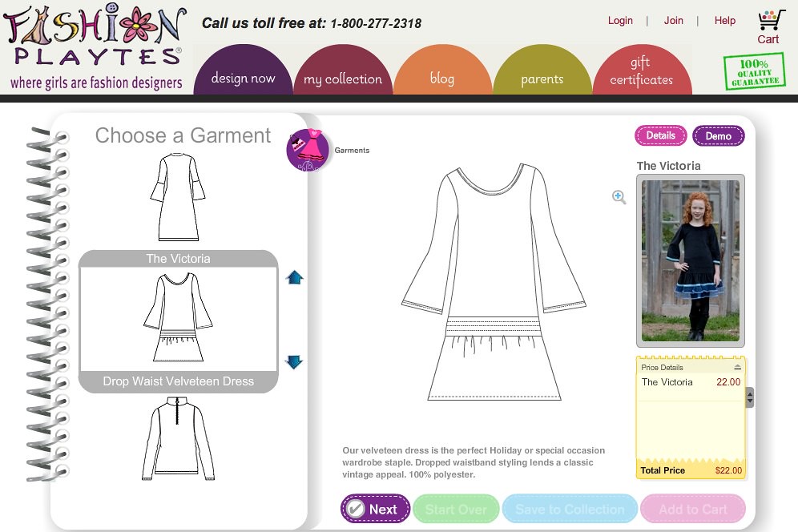798x532 pixels.
Task: Collapse the Price Details panel
Action: point(739,367)
